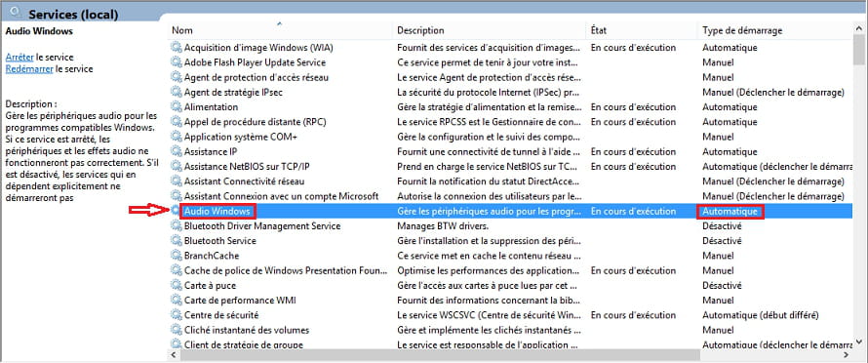Image resolution: width=868 pixels, height=363 pixels.
Task: Select Bluetooth Driver Management Service name
Action: click(x=262, y=225)
